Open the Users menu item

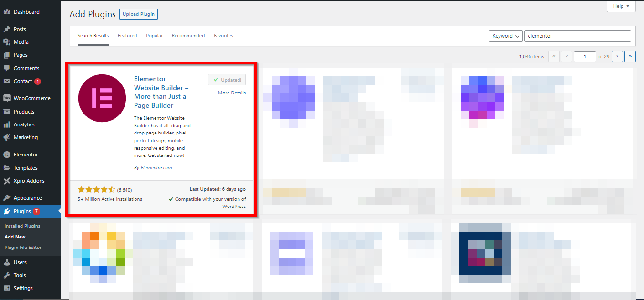click(x=31, y=262)
